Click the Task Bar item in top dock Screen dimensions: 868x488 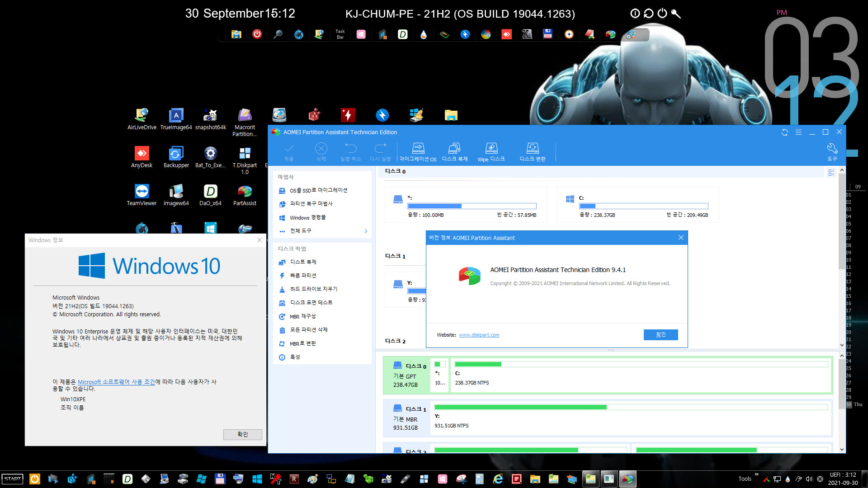tap(340, 34)
